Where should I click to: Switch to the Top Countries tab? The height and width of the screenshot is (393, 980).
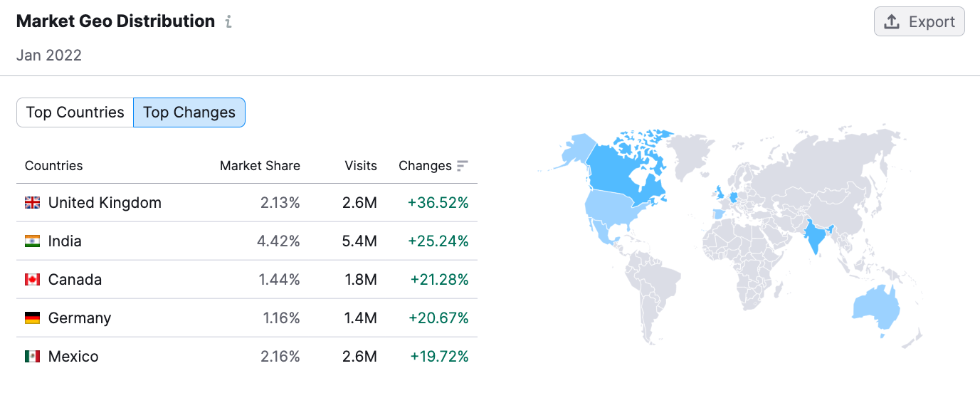point(75,112)
